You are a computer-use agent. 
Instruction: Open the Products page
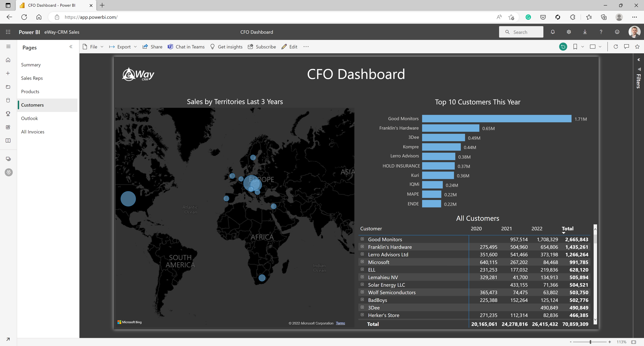click(x=47, y=92)
